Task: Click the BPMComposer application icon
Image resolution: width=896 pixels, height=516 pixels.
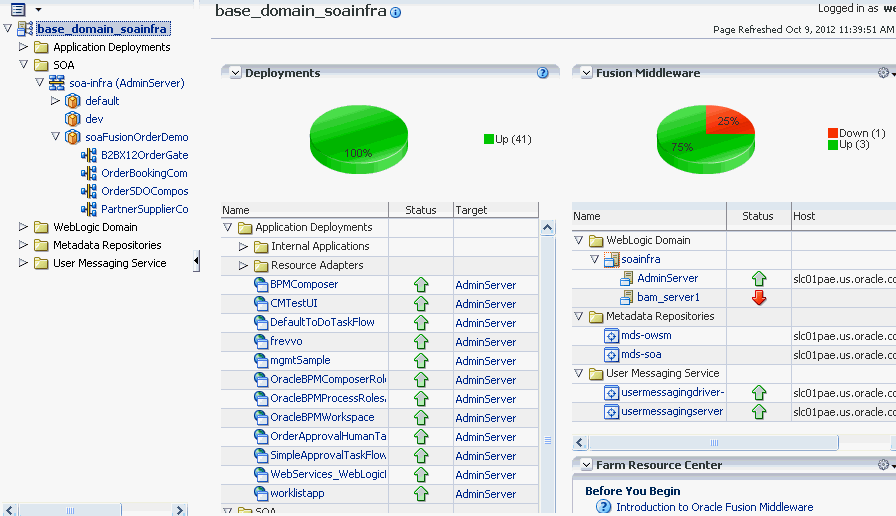Action: [x=261, y=285]
